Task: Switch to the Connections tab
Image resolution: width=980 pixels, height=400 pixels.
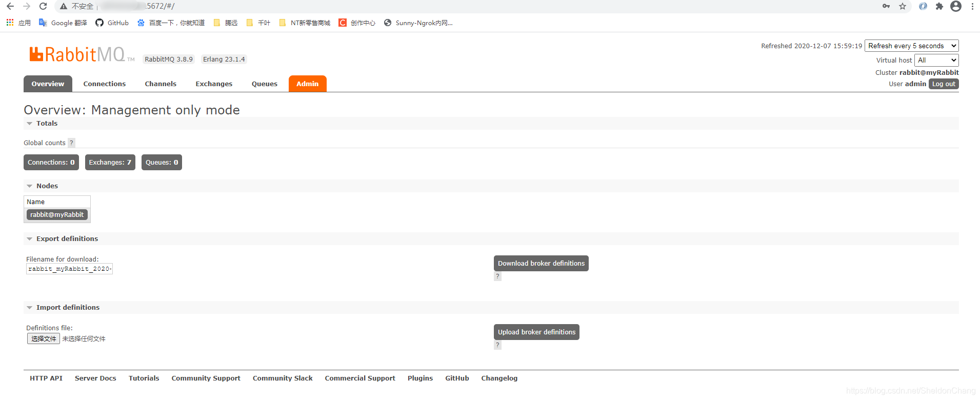Action: point(105,84)
